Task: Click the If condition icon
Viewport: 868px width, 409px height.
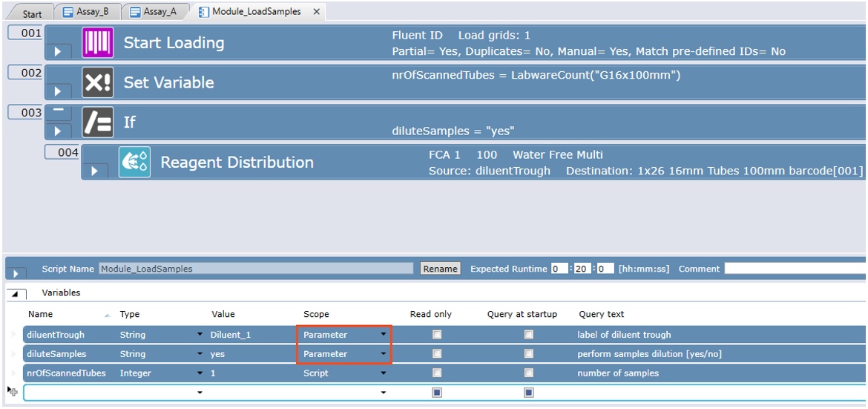Action: pos(97,122)
